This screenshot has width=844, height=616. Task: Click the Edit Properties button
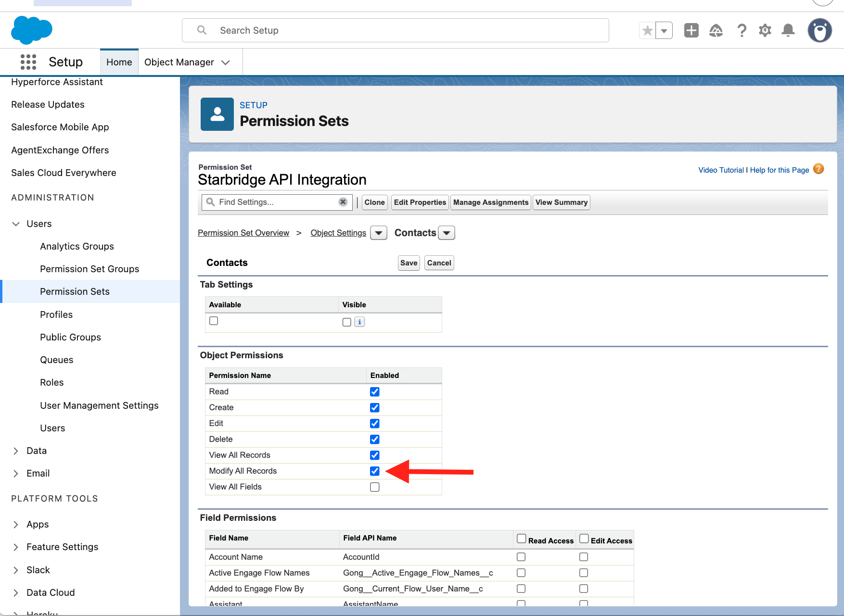click(420, 202)
